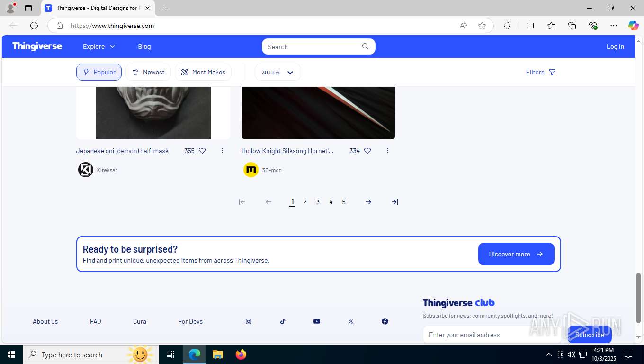Open more options for Hollow Knight Silksong item
This screenshot has height=364, width=644.
click(388, 151)
